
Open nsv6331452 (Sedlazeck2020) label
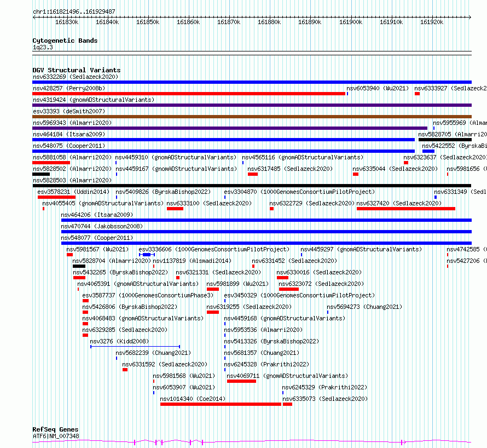click(294, 261)
